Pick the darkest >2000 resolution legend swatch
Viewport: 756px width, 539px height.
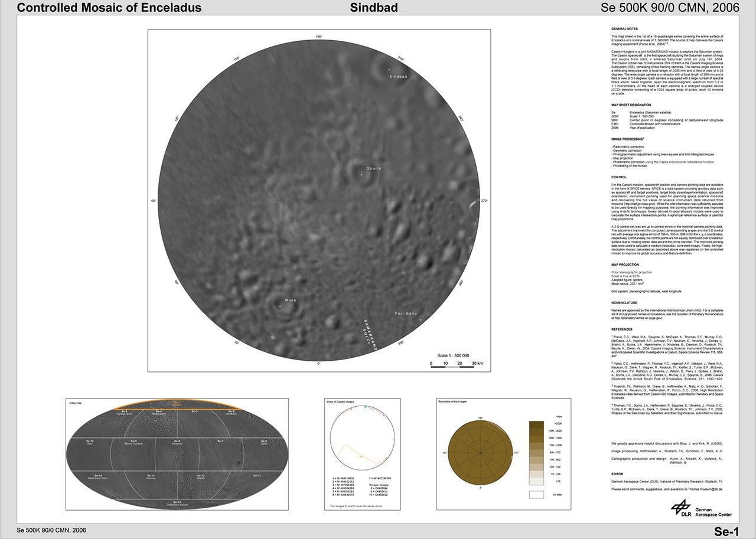(536, 423)
